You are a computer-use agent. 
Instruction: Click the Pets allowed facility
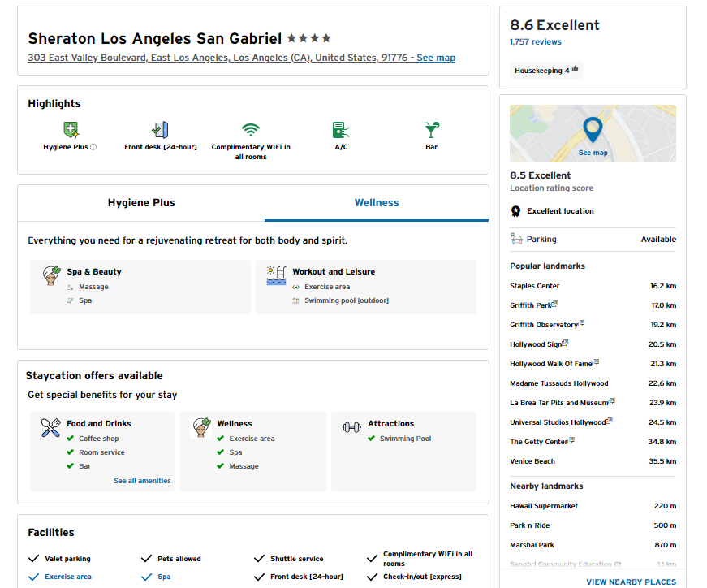pyautogui.click(x=179, y=559)
